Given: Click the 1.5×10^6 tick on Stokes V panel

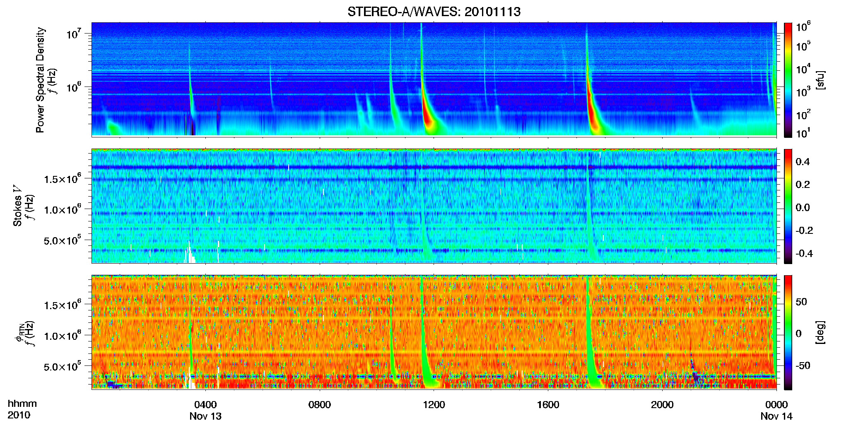Looking at the screenshot, I should click(63, 179).
